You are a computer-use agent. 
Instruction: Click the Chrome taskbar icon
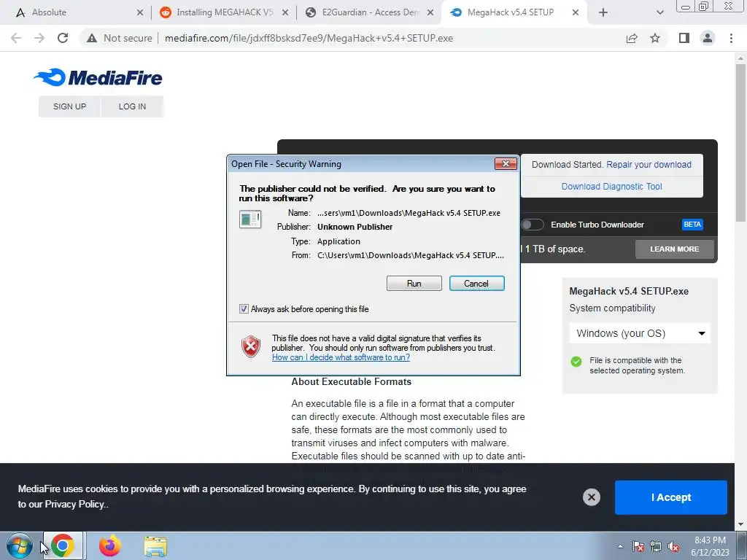[63, 545]
